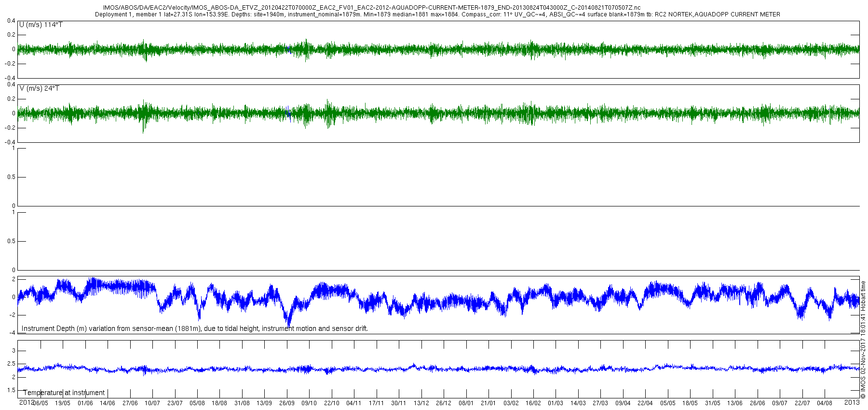Click the '27/06' date tick label
868x410 pixels.
(130, 403)
